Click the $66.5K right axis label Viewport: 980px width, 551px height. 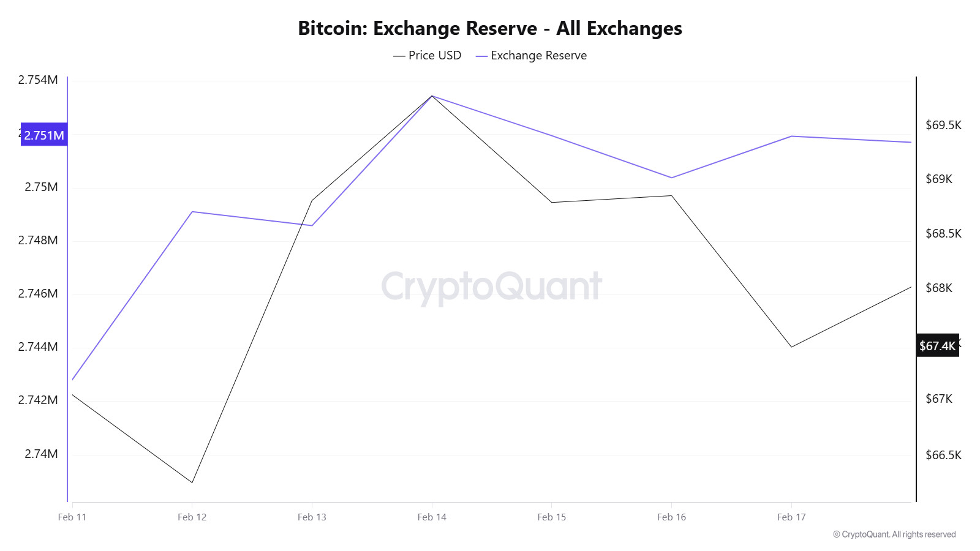(943, 455)
